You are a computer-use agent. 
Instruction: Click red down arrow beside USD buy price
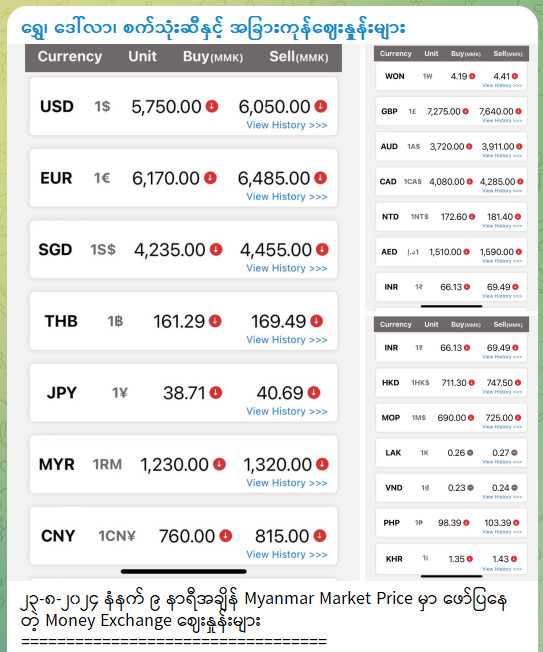point(212,106)
